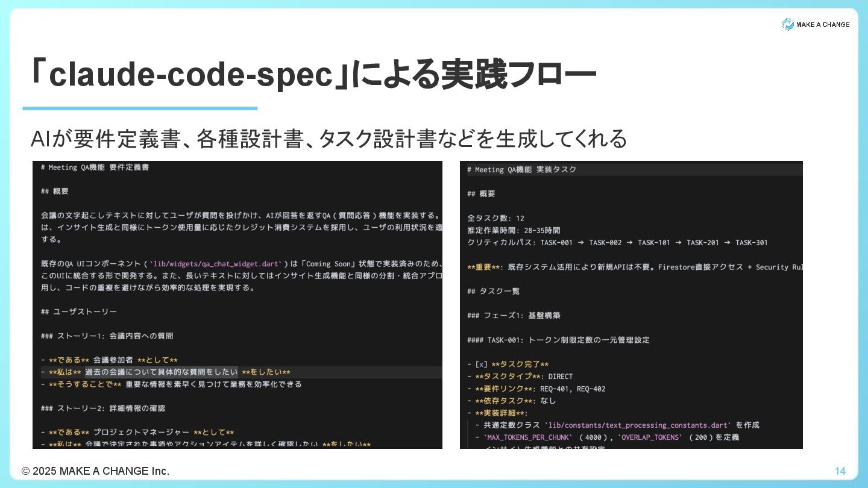Viewport: 868px width, 488px height.
Task: Click the line '推定作業時間: 28-35時間'
Action: click(x=514, y=230)
